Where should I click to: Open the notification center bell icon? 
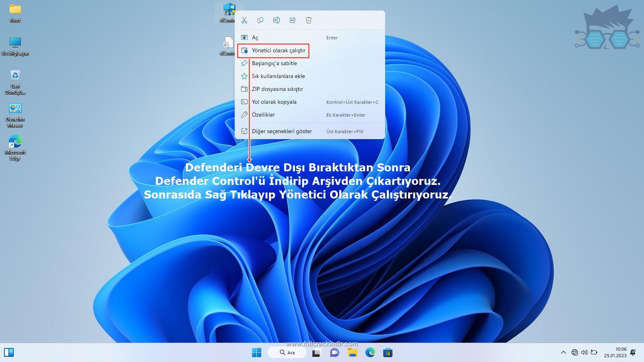pos(633,353)
